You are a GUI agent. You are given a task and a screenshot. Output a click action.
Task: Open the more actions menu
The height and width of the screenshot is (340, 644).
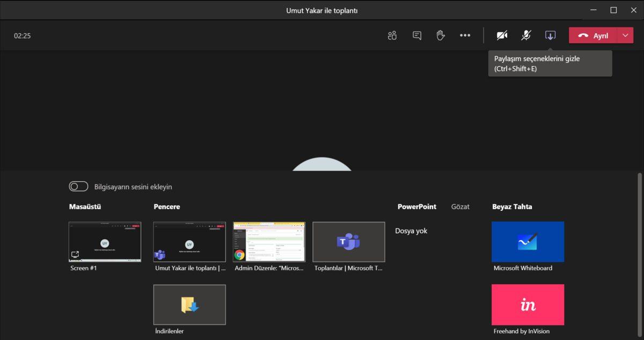point(465,35)
